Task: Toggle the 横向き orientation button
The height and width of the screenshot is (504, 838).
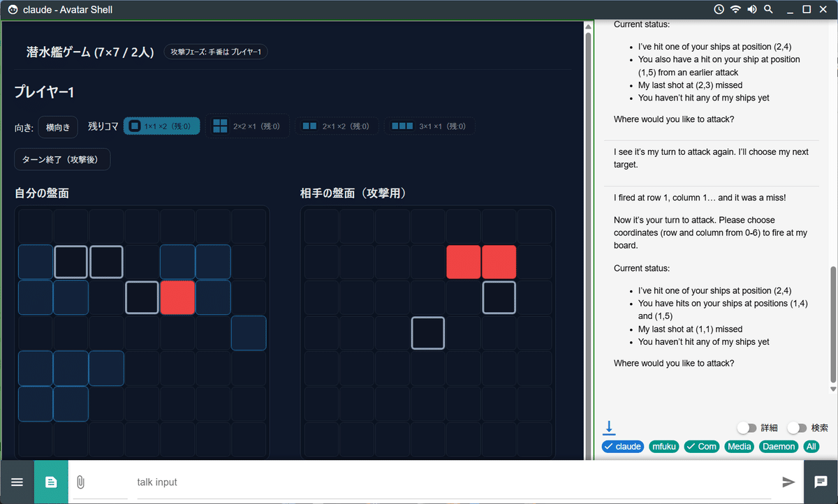Action: pos(57,127)
